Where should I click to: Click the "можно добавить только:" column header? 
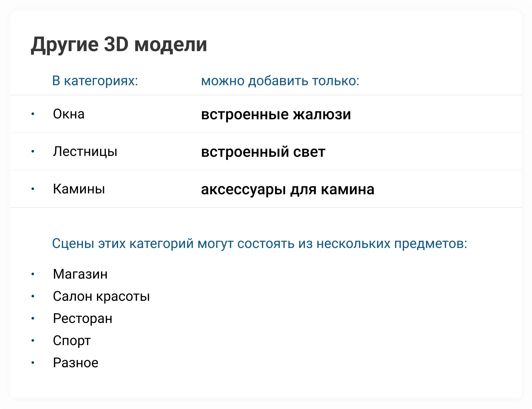(x=280, y=81)
